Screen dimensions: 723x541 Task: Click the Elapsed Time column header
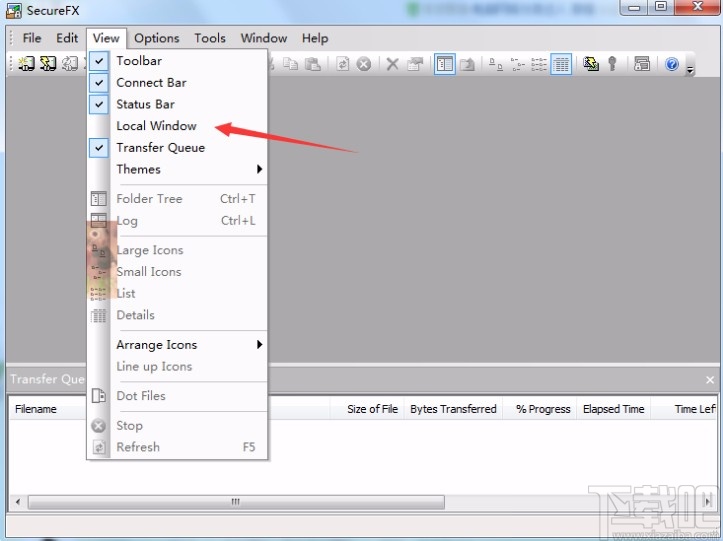coord(614,409)
